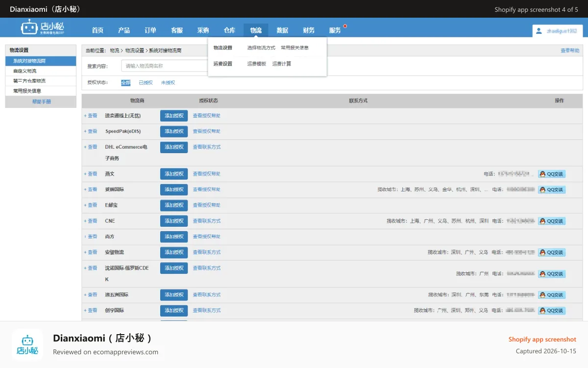The image size is (588, 368).
Task: Open the 数据 navigation menu
Action: pyautogui.click(x=282, y=30)
